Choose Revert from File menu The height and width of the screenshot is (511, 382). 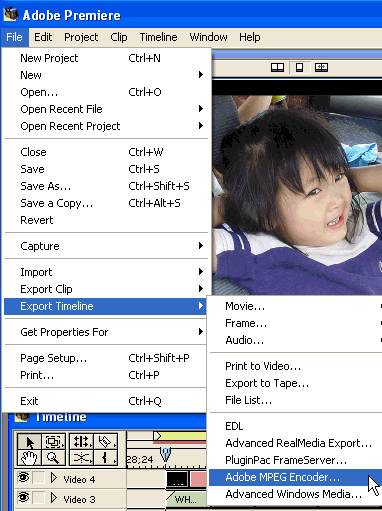(x=107, y=220)
